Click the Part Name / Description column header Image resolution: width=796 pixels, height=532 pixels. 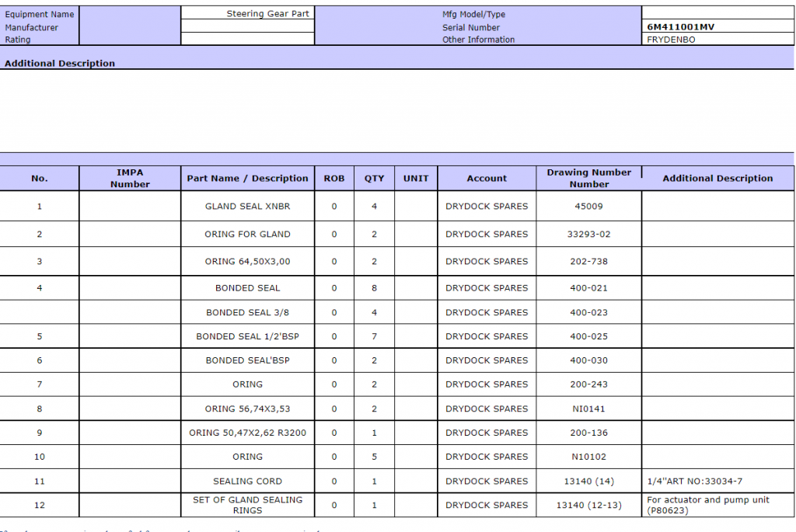247,178
